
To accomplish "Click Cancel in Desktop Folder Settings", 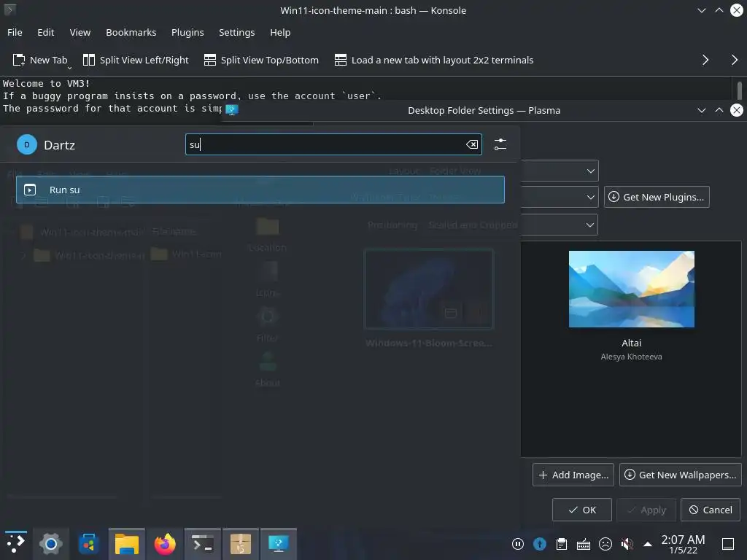I will point(711,510).
